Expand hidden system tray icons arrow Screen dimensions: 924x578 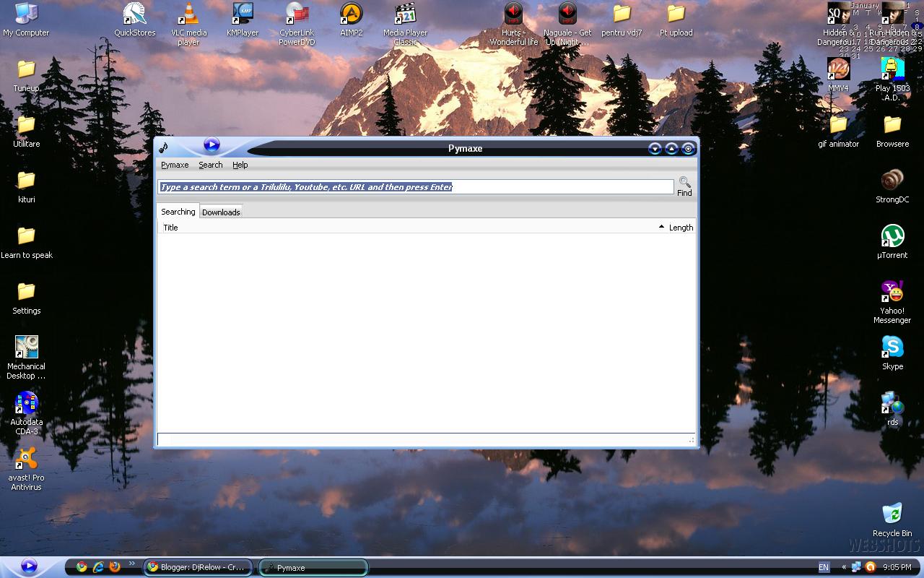pyautogui.click(x=844, y=567)
